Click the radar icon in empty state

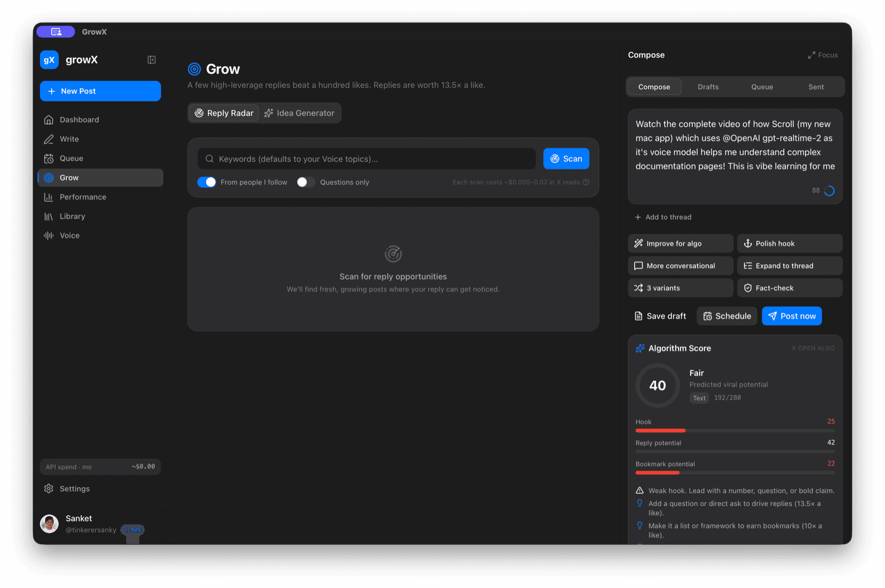pyautogui.click(x=393, y=254)
